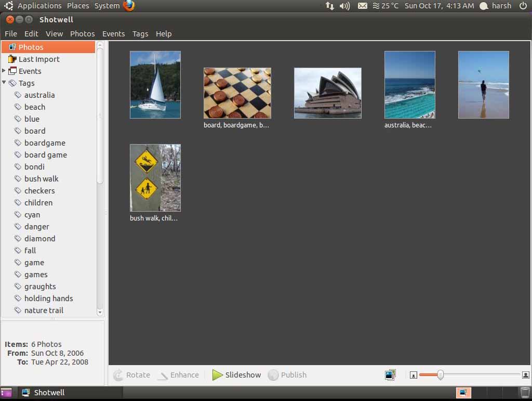Click sidebar scrollbar down arrow
The image size is (532, 401).
coord(100,312)
